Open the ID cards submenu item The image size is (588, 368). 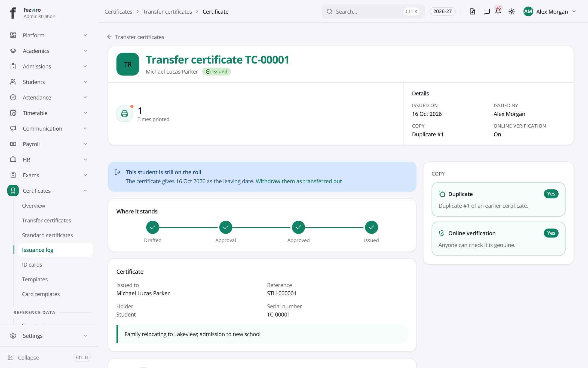[55, 265]
